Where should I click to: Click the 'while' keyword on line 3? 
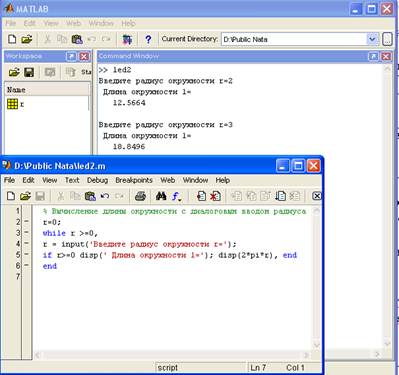(54, 233)
